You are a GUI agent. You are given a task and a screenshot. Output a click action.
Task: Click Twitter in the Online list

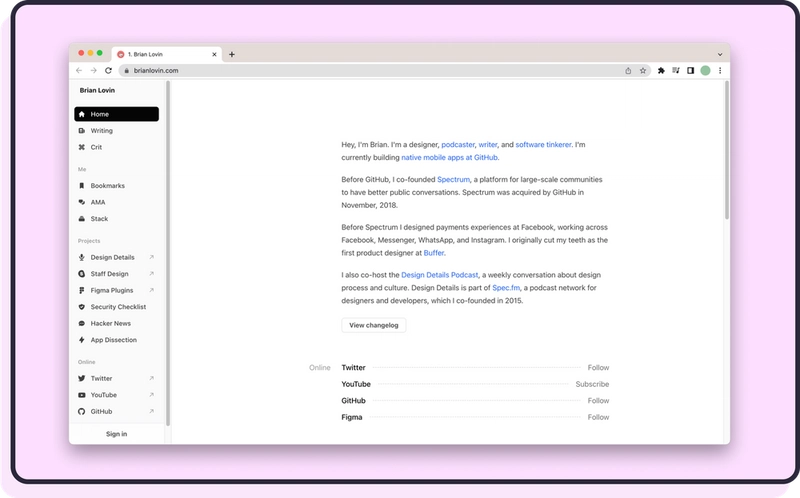coord(353,367)
